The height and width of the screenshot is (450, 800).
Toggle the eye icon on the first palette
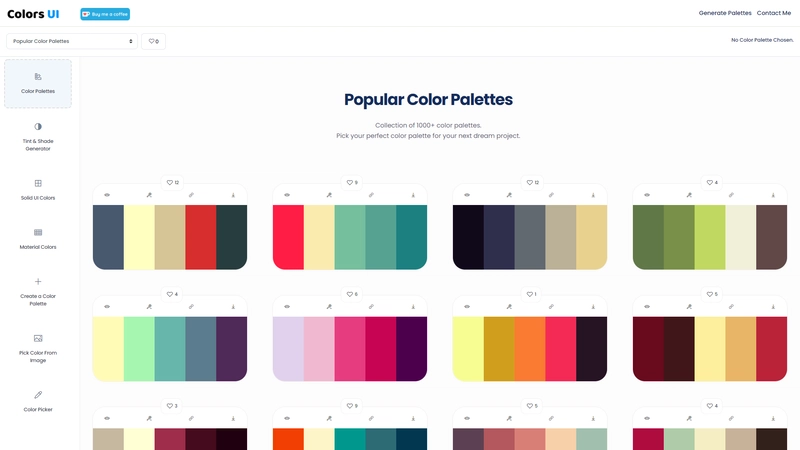(x=107, y=195)
